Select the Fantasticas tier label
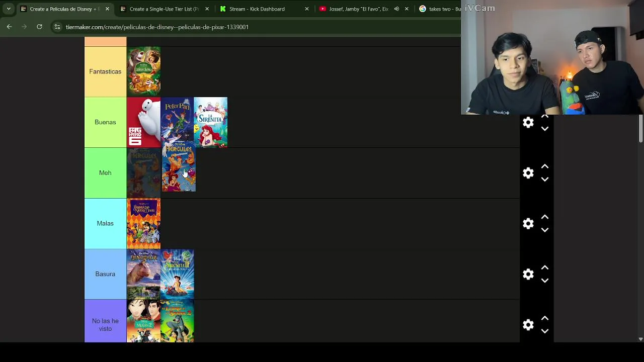644x362 pixels. click(105, 71)
